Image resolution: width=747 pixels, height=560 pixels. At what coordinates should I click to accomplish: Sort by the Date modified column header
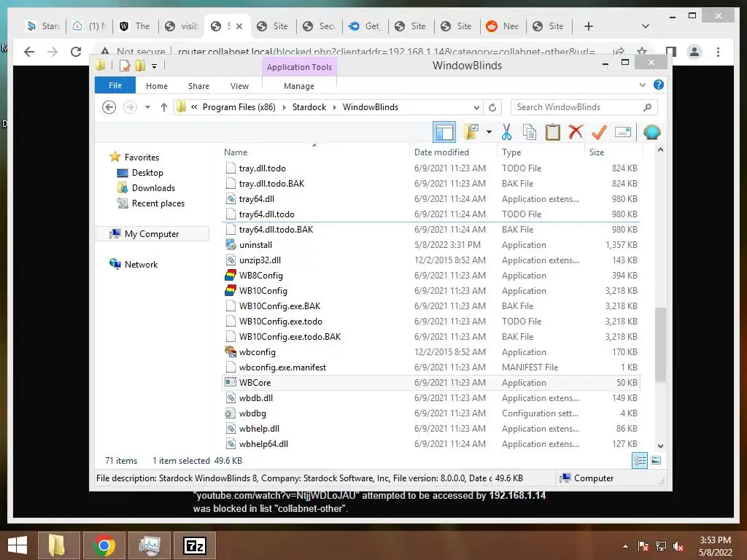453,152
